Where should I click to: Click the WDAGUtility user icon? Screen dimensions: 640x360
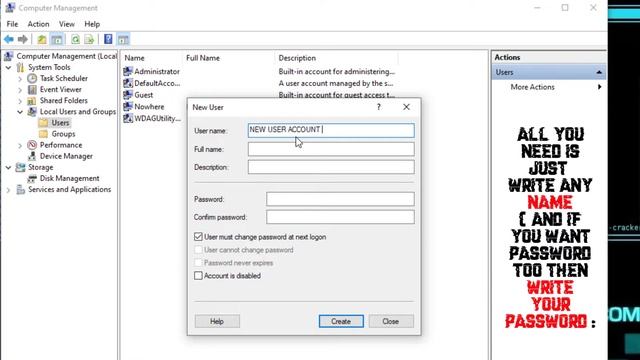pos(128,118)
